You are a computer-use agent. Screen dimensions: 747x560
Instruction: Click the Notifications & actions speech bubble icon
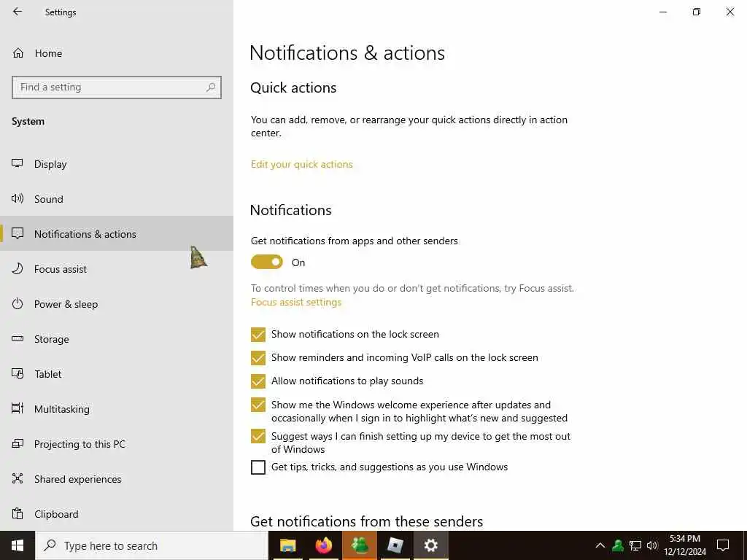pyautogui.click(x=18, y=233)
